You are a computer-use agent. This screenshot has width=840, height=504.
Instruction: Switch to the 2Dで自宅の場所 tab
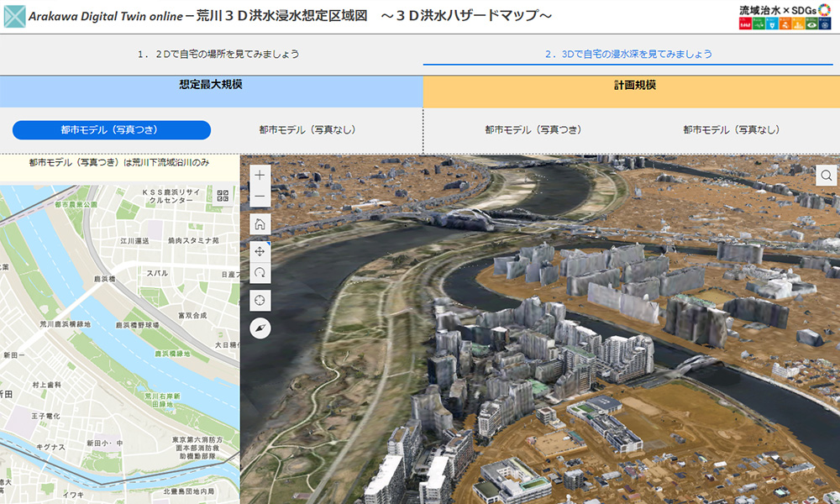click(x=218, y=54)
